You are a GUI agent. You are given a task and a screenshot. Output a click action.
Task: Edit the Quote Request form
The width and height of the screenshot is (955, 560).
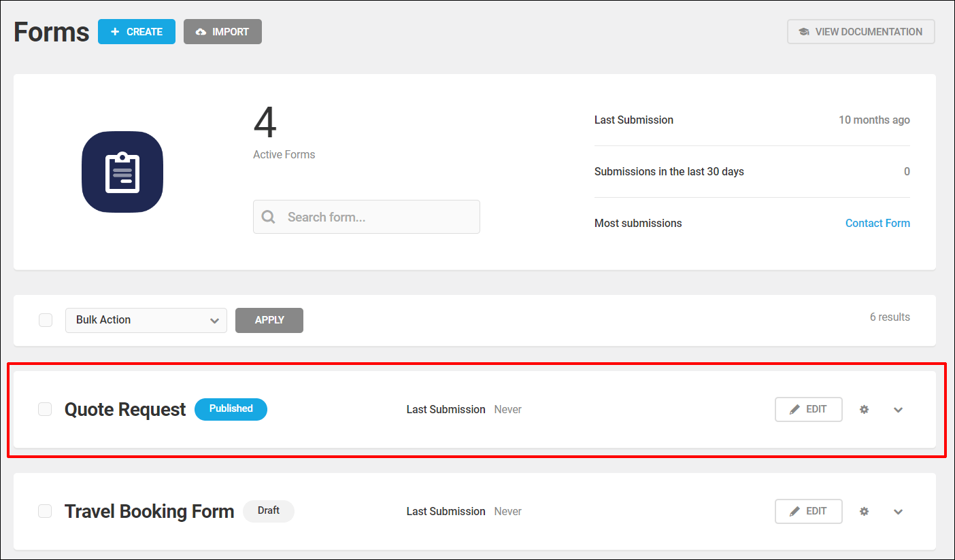tap(809, 409)
